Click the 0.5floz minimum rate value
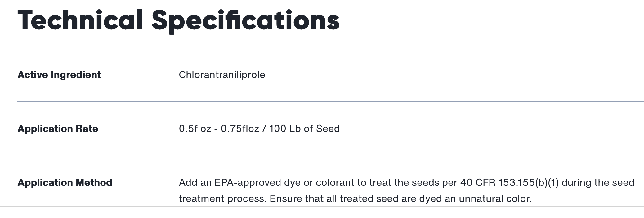The image size is (644, 218). 195,129
